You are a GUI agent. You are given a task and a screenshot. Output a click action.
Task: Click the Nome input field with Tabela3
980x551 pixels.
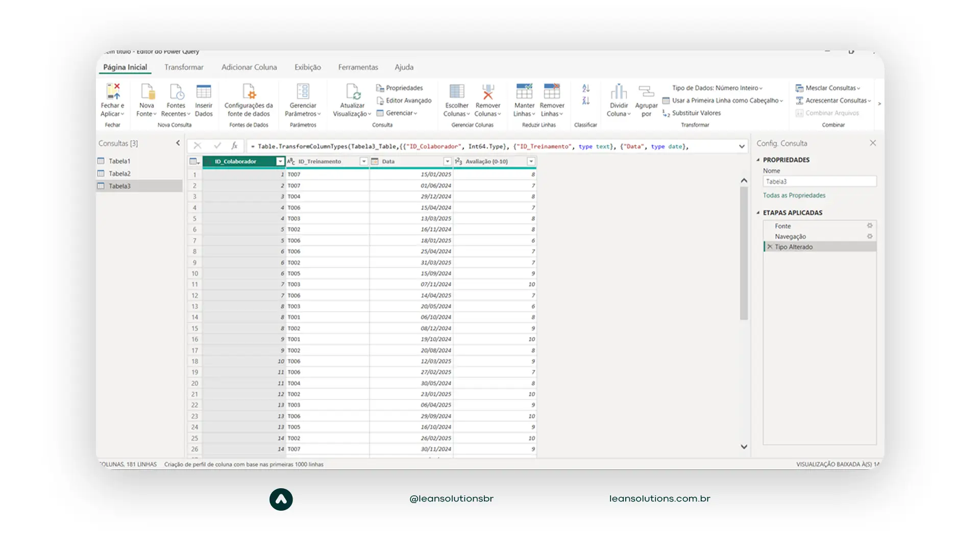click(x=820, y=182)
